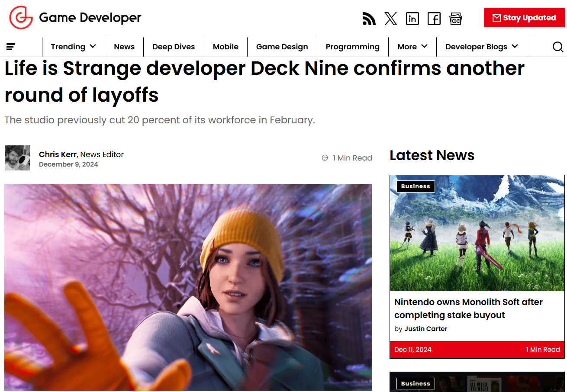The width and height of the screenshot is (567, 392).
Task: Expand the Trending dropdown
Action: [74, 47]
